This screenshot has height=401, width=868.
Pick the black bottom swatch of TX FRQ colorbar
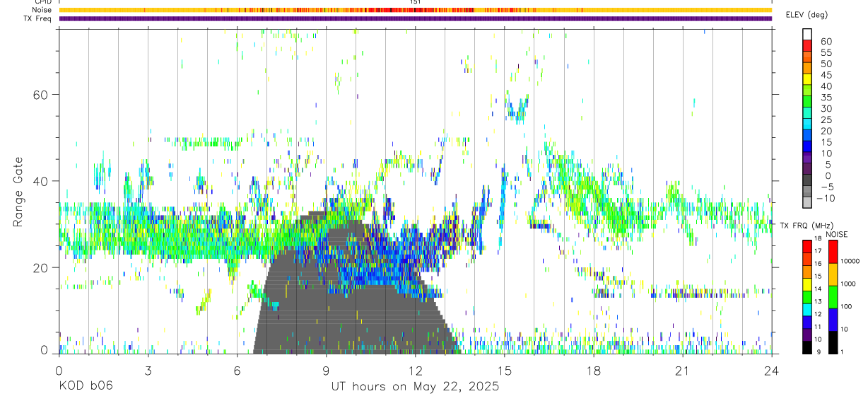(x=807, y=347)
